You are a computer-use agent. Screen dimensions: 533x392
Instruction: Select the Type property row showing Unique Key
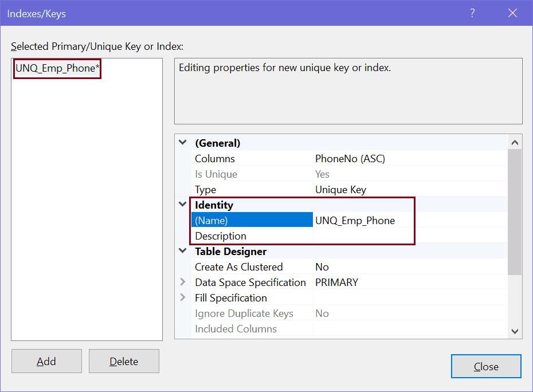pyautogui.click(x=252, y=189)
